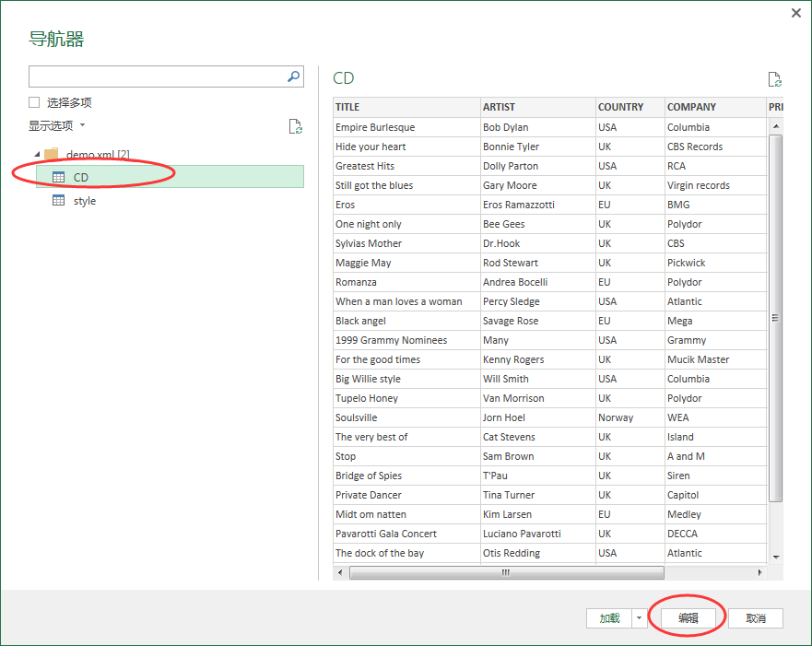Click the demo.xml folder icon
Image resolution: width=812 pixels, height=646 pixels.
point(52,154)
